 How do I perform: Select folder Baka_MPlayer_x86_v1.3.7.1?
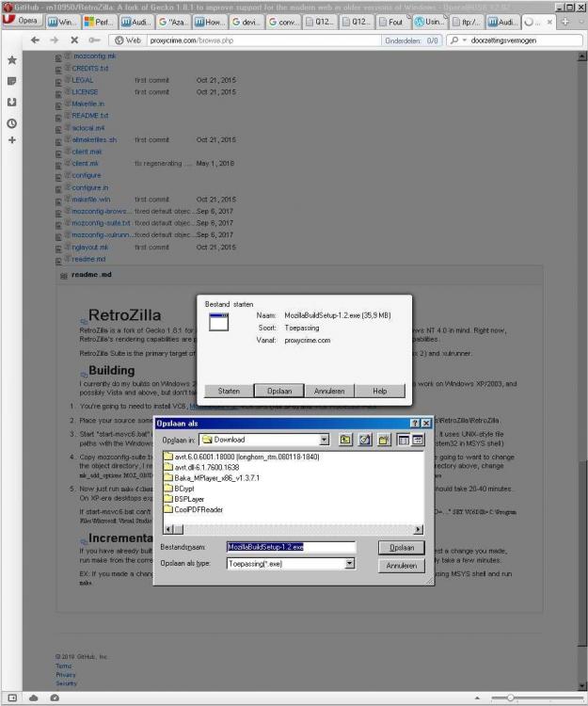[x=212, y=478]
